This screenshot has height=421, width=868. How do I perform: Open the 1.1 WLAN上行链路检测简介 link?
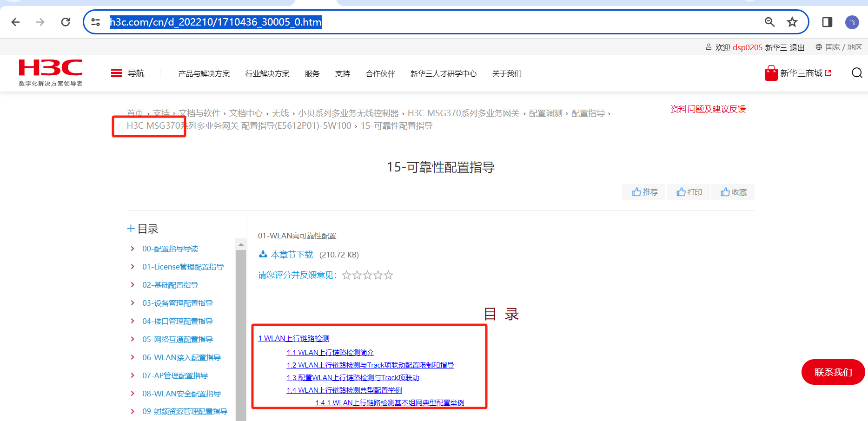coord(330,353)
